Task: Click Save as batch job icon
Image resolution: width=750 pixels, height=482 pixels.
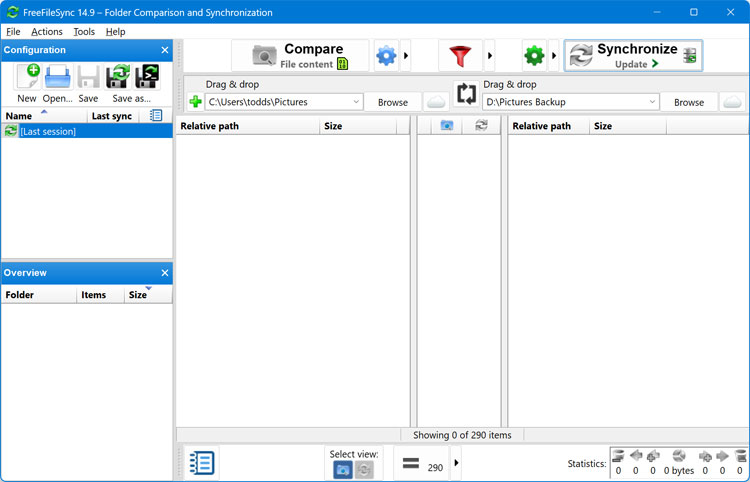Action: coord(147,77)
